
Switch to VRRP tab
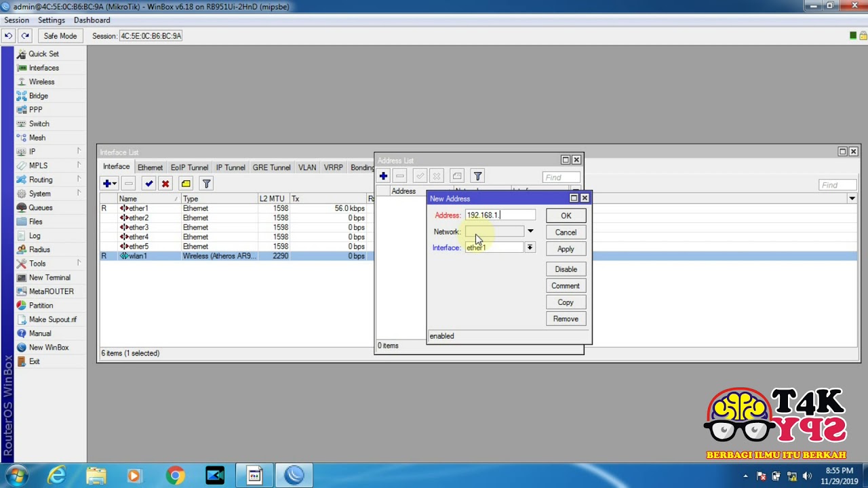333,167
